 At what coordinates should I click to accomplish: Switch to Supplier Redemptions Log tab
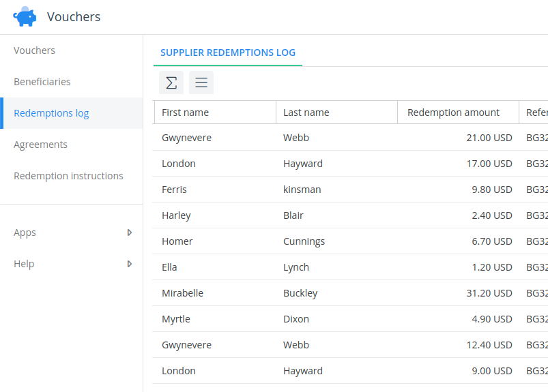pyautogui.click(x=227, y=52)
